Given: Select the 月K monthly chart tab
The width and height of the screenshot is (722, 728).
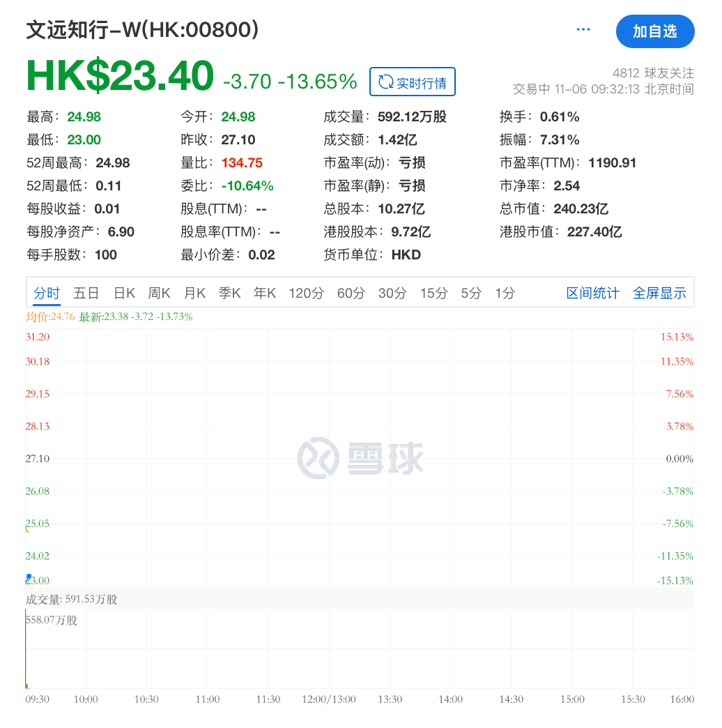Looking at the screenshot, I should (x=194, y=294).
